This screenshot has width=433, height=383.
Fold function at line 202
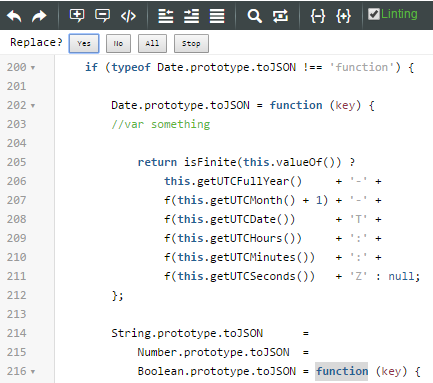[x=33, y=106]
